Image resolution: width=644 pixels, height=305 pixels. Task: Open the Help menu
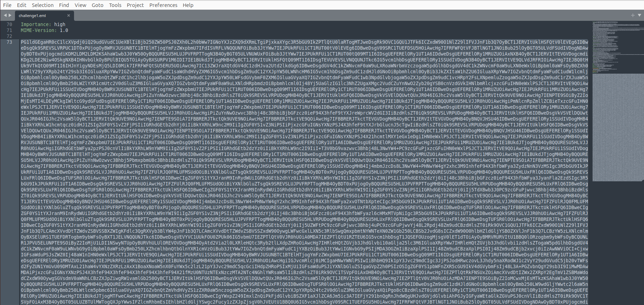pos(188,5)
